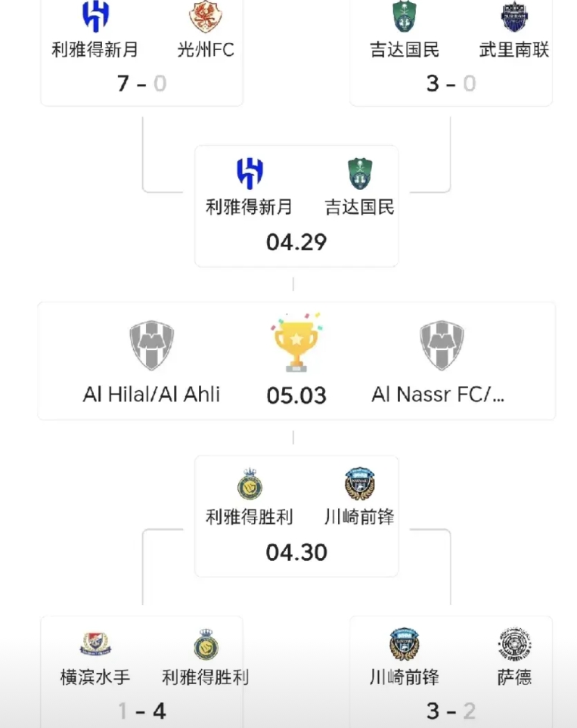Click Al Hilal logo in top-left match
Screen dimensions: 577x728
(95, 16)
